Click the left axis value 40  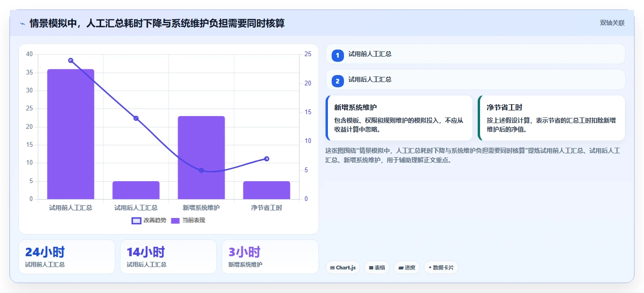coord(29,54)
